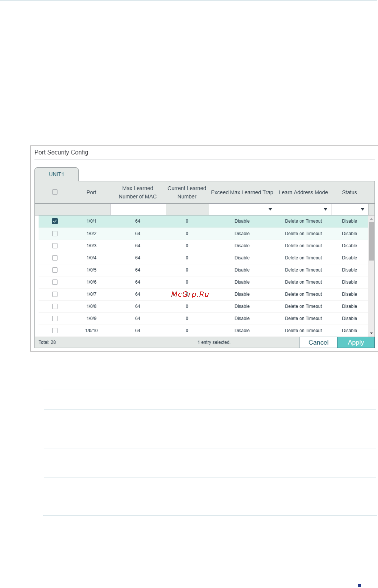Check the checkbox for port 1/0/2
The image size is (378, 588).
point(55,234)
